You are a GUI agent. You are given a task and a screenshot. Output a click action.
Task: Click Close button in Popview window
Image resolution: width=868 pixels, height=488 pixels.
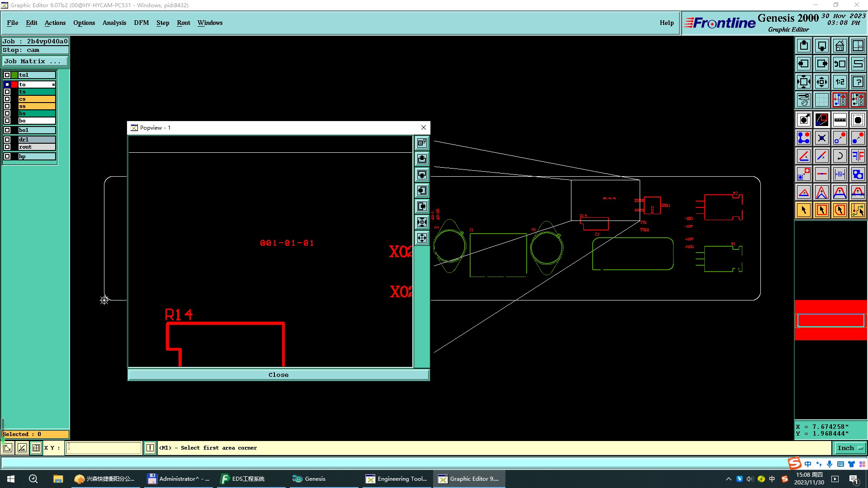pos(278,375)
